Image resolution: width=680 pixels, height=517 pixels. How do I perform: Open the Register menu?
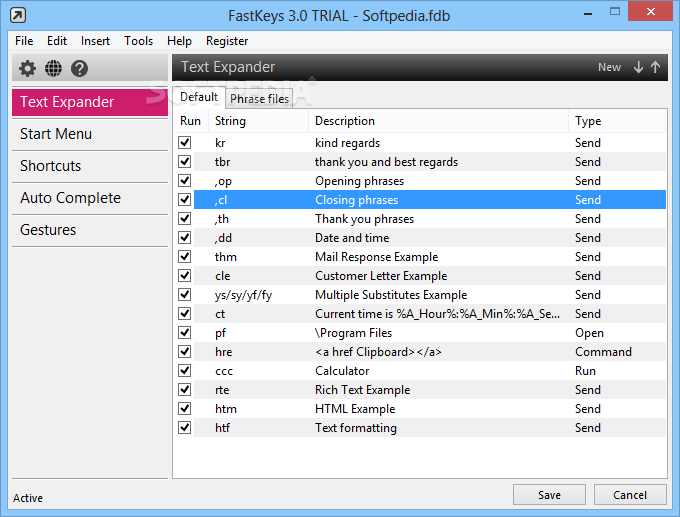227,41
